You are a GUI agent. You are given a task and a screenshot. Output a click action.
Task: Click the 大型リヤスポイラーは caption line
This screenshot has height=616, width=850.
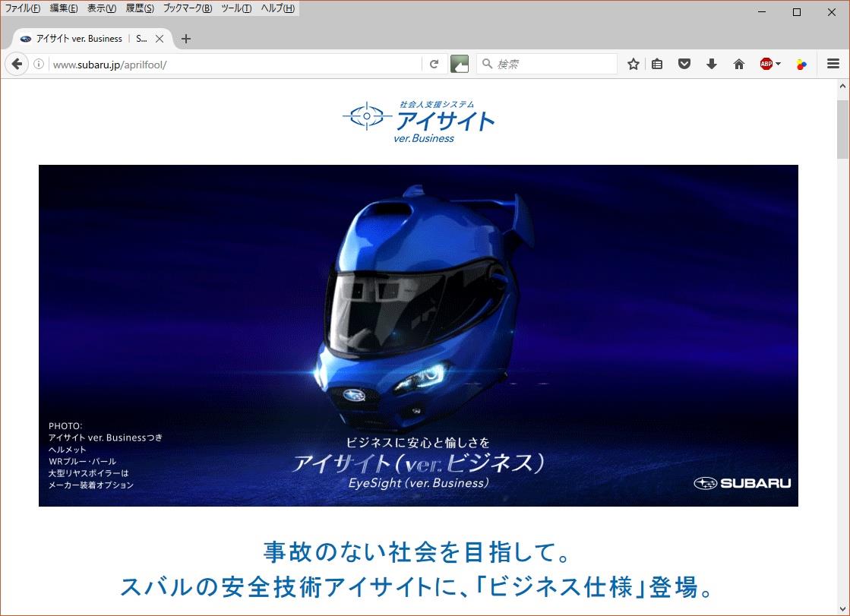pyautogui.click(x=89, y=473)
